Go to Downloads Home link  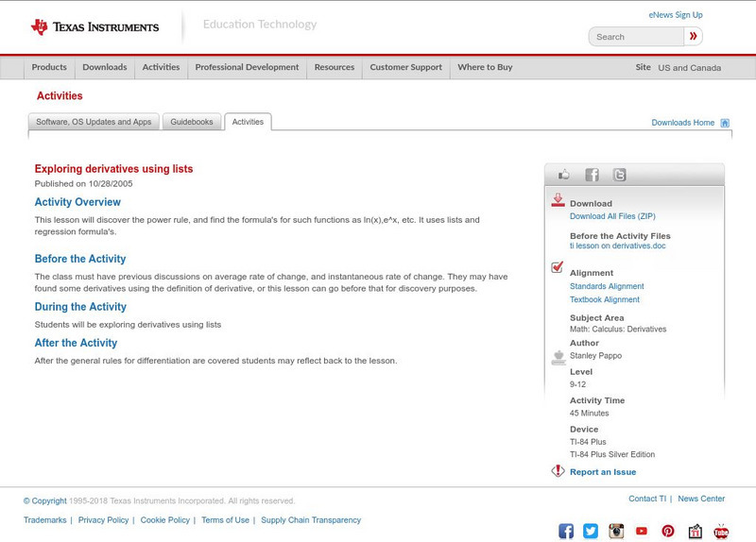click(682, 123)
